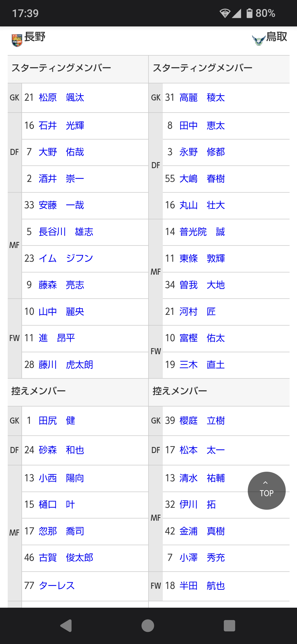The width and height of the screenshot is (297, 644).
Task: Open player 長谷川 雄志 profile link
Action: coord(66,232)
